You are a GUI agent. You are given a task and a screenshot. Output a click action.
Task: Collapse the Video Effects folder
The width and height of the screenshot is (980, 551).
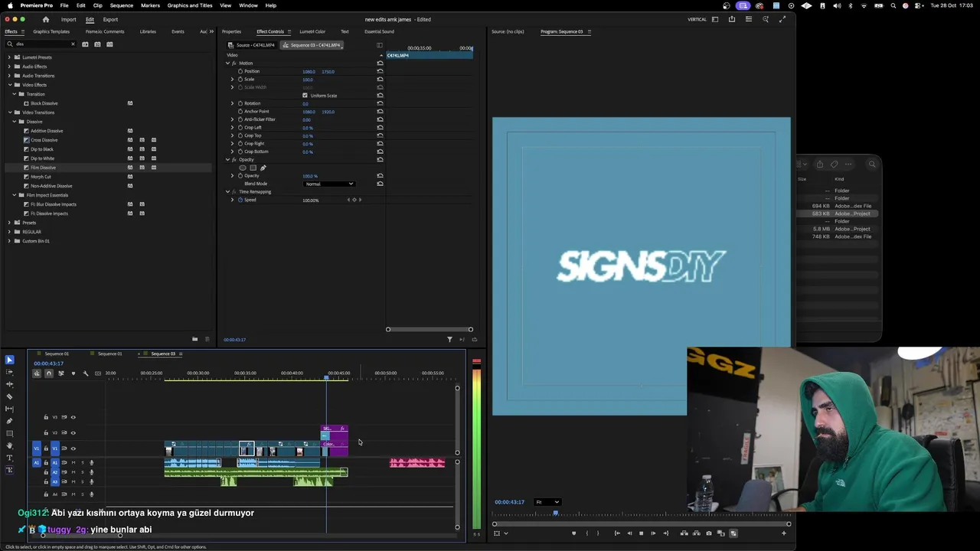coord(9,85)
